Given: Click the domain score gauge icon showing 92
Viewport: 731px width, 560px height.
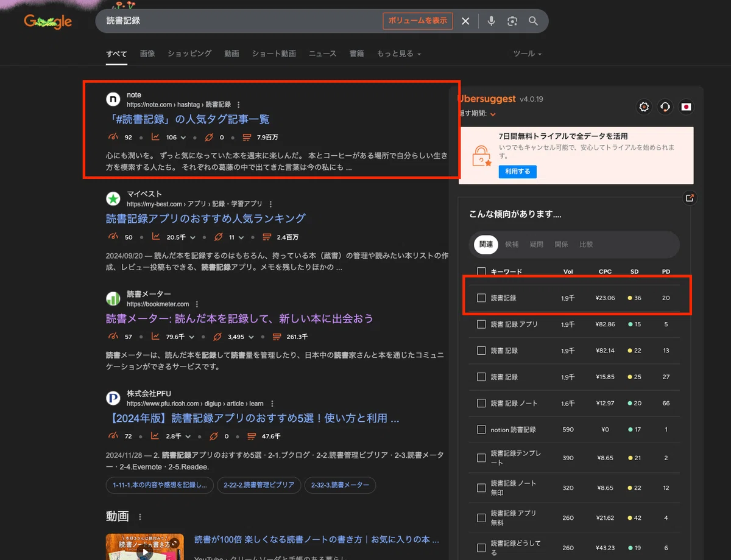Looking at the screenshot, I should (x=113, y=137).
